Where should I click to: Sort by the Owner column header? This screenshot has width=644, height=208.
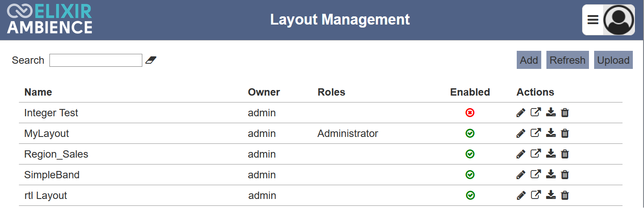[264, 92]
